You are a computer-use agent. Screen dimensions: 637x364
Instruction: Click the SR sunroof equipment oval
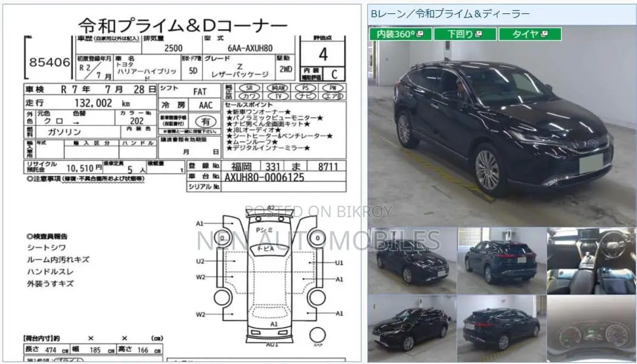pos(249,88)
